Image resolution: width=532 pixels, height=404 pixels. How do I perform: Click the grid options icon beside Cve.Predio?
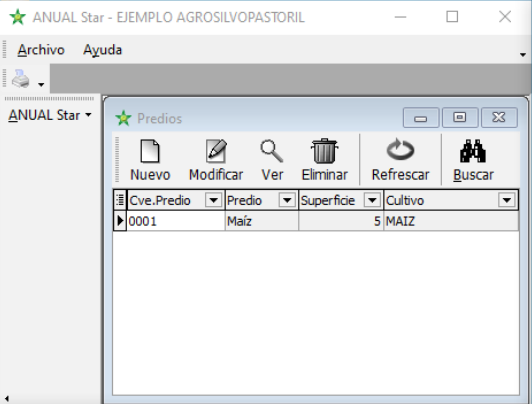[120, 200]
